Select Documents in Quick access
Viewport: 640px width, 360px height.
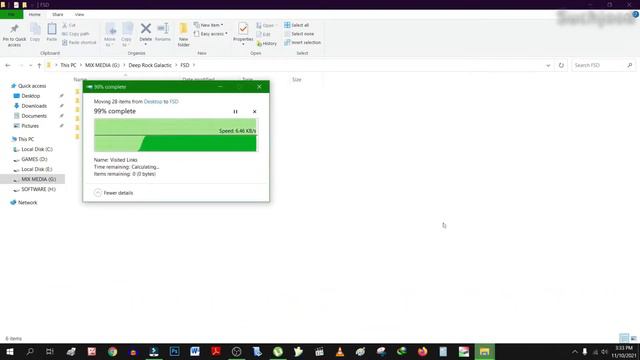(34, 116)
